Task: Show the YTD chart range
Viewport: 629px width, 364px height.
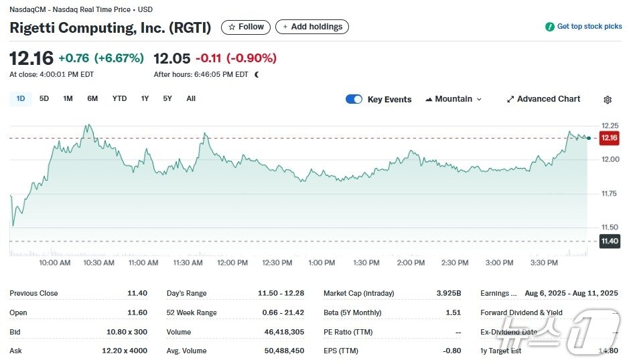Action: [119, 98]
